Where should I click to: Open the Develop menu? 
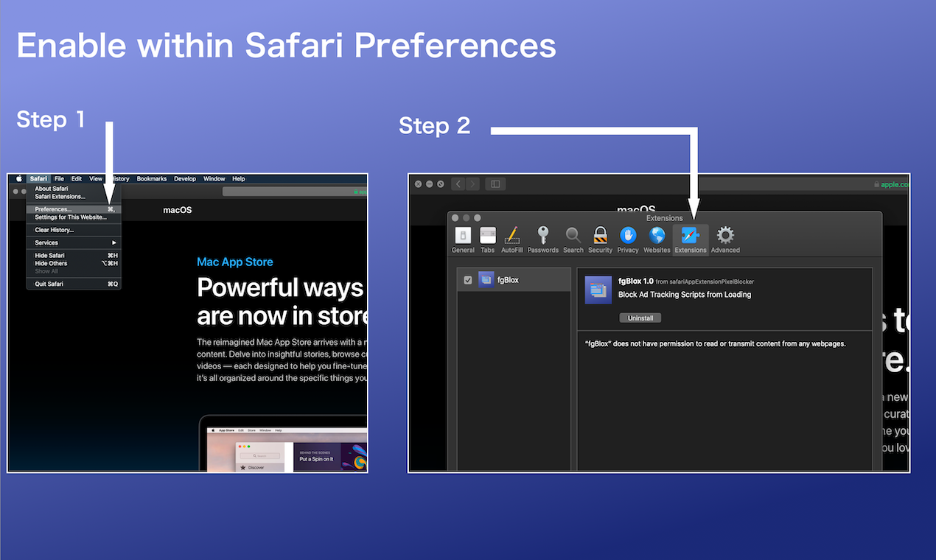tap(185, 178)
